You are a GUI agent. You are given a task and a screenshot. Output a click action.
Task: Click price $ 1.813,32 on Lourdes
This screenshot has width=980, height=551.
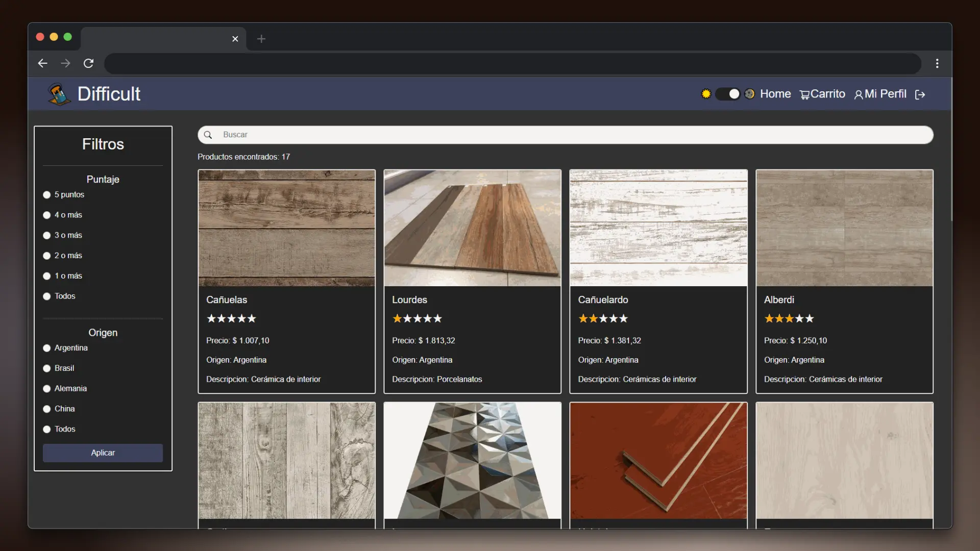(x=424, y=341)
